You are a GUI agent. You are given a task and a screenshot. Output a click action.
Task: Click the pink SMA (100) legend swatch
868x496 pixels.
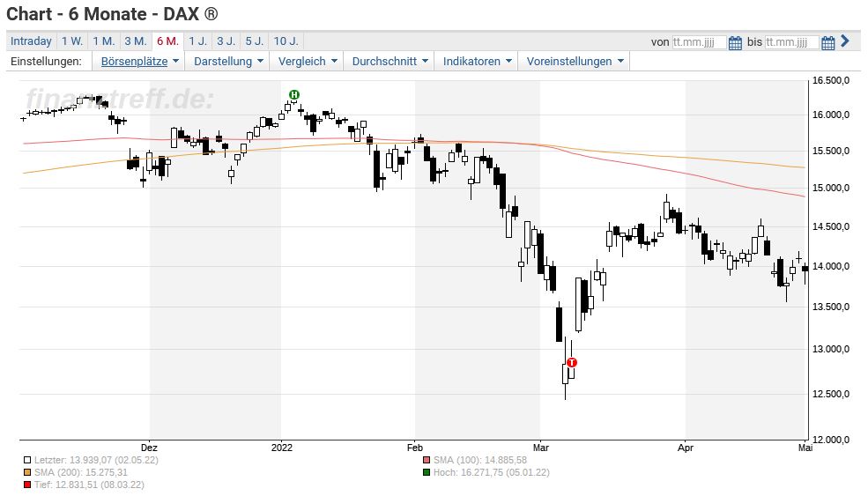(427, 460)
